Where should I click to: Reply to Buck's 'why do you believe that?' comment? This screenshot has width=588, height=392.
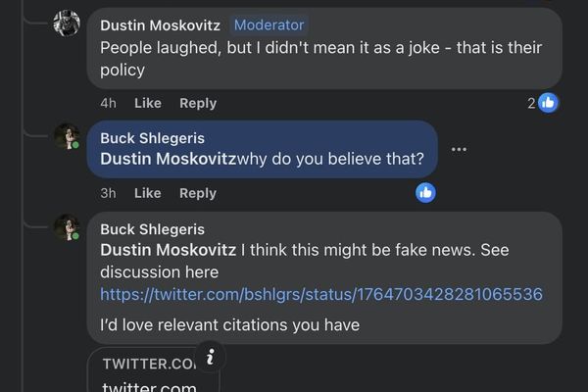(x=198, y=193)
